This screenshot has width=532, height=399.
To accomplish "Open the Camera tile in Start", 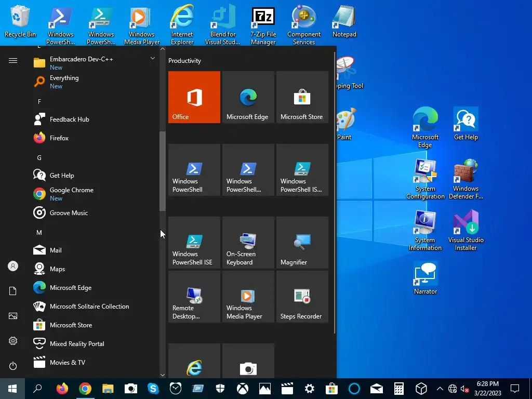I will [248, 361].
